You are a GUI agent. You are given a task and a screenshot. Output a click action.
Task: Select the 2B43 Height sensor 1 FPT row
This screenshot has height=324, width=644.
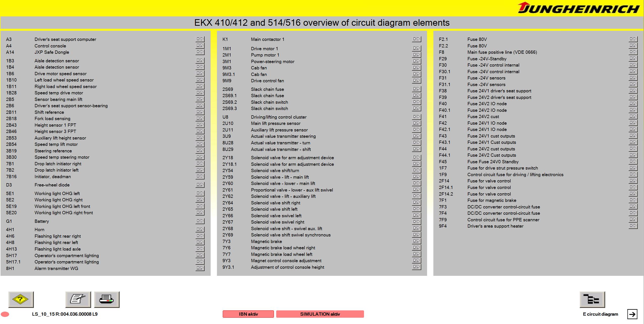coord(105,125)
